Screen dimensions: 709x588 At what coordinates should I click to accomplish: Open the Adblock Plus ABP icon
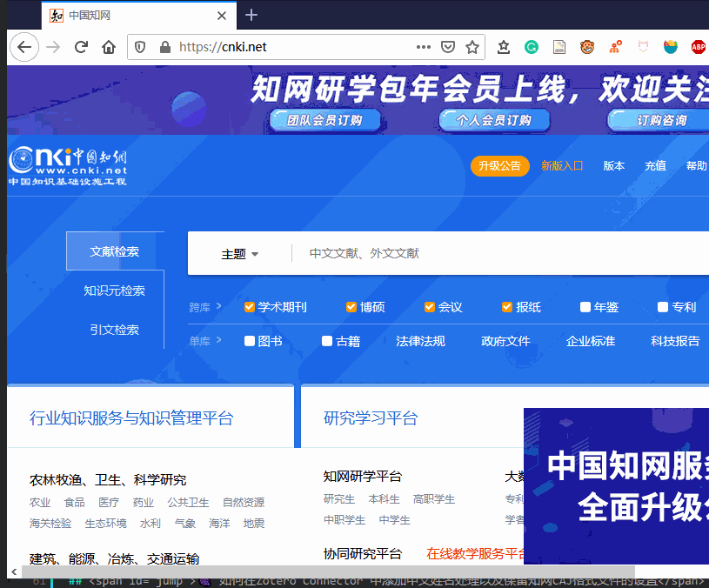click(x=699, y=47)
